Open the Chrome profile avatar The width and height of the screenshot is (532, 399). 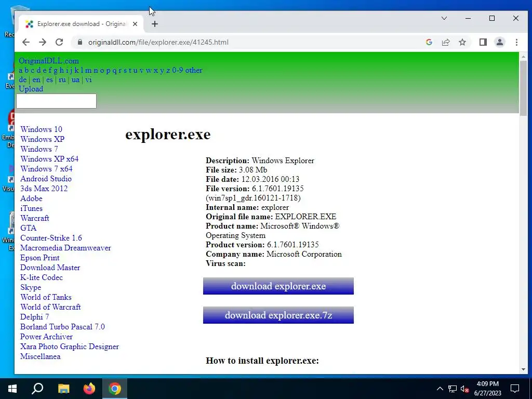coord(500,42)
